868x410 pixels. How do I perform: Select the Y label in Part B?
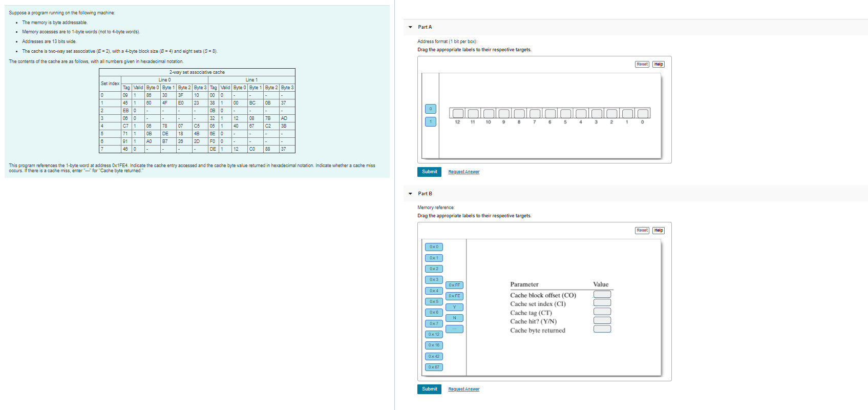click(x=454, y=307)
